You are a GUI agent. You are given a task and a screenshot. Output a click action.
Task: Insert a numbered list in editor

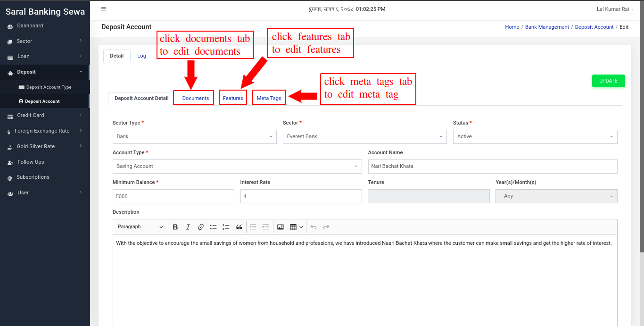pyautogui.click(x=226, y=227)
